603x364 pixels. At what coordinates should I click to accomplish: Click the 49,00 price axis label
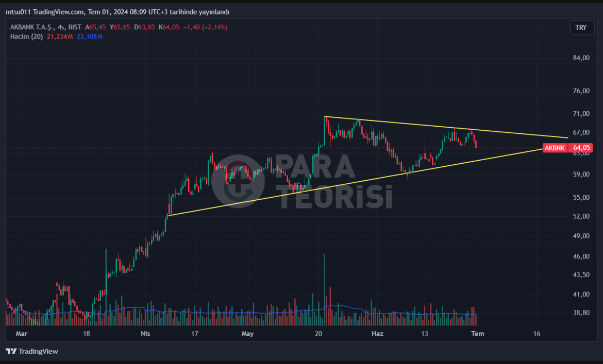(581, 236)
